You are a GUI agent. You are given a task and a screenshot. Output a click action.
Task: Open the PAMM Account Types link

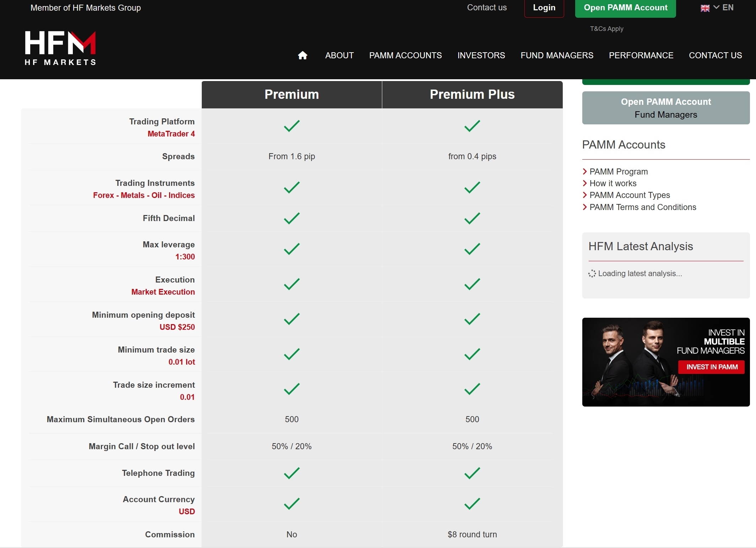pos(630,195)
